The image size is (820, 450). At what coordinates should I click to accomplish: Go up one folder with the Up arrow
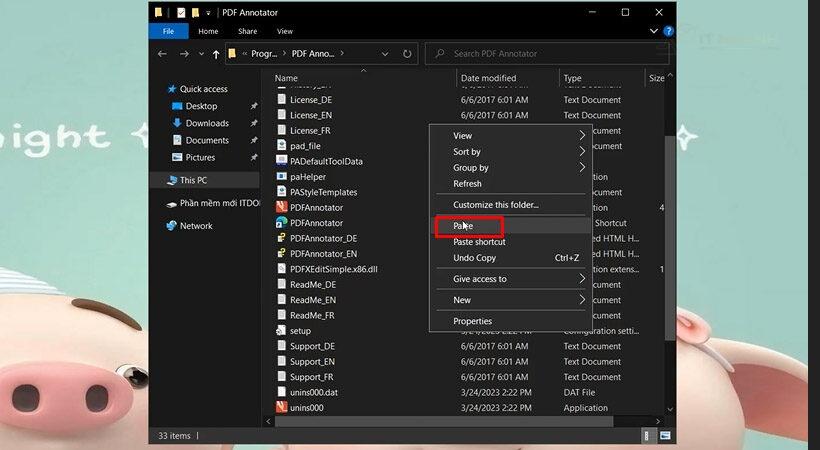pos(216,54)
